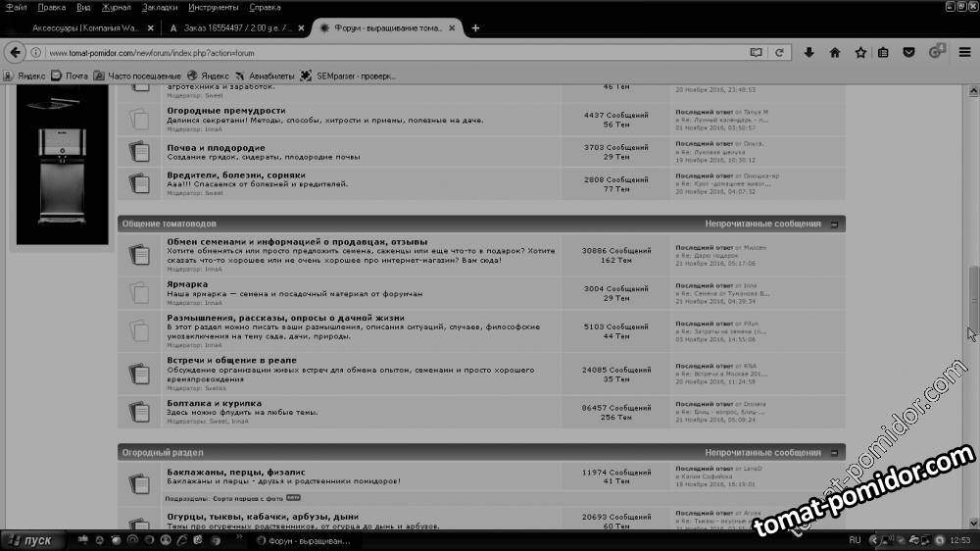Toggle reader view icon in address bar

point(756,52)
